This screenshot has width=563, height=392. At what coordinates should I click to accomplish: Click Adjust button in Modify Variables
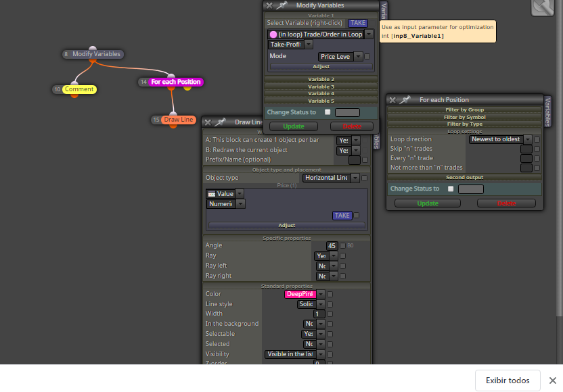pyautogui.click(x=321, y=67)
